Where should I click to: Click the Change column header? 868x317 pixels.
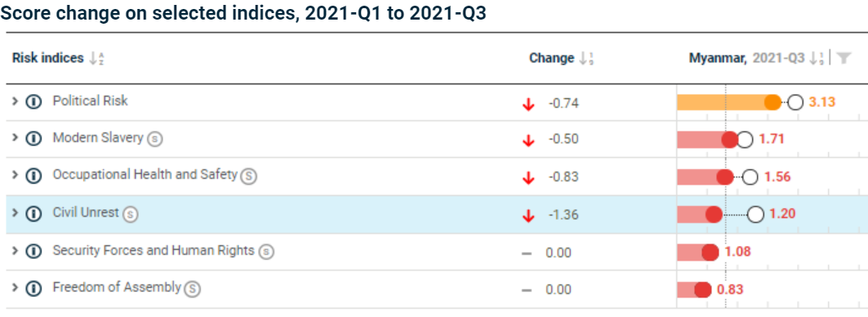(x=551, y=58)
